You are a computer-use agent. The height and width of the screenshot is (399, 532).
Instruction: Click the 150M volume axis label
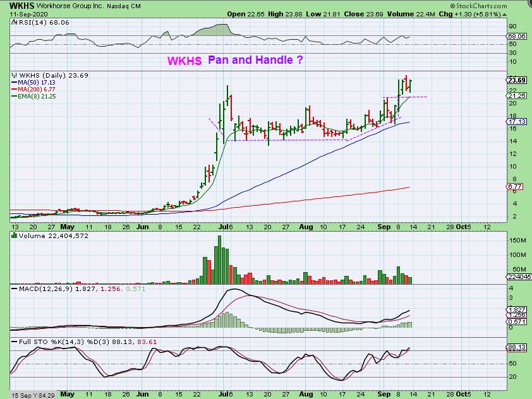(x=517, y=241)
